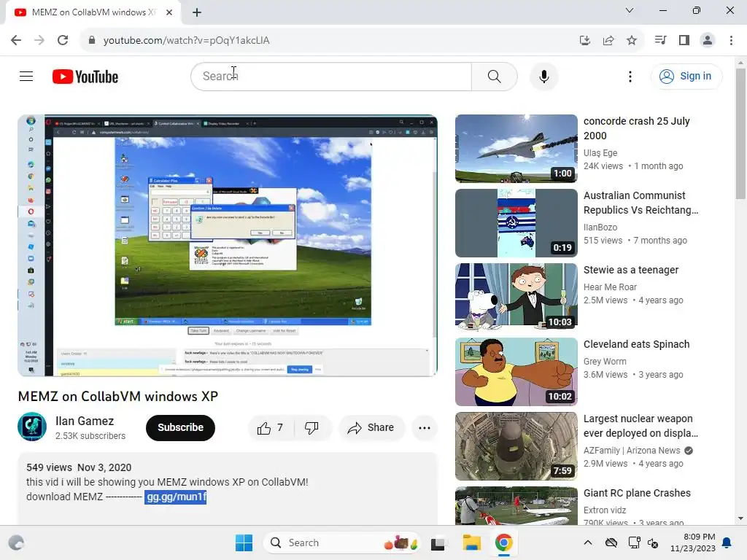Open Task View icon in taskbar
The image size is (747, 560).
tap(438, 542)
